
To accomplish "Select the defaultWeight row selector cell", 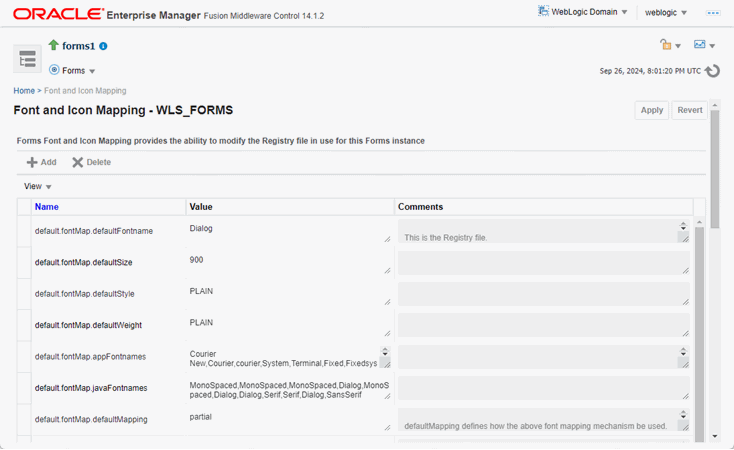I will pyautogui.click(x=24, y=325).
